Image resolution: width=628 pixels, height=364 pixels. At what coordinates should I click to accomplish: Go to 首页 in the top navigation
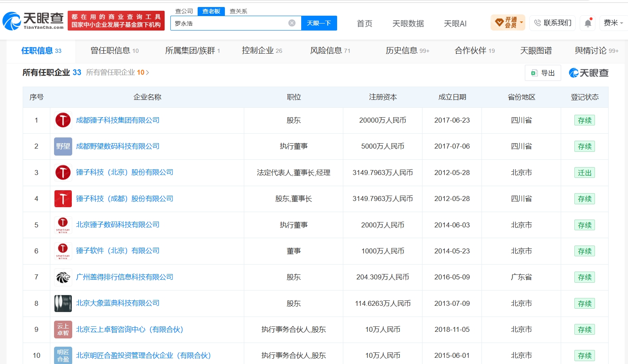pos(364,24)
